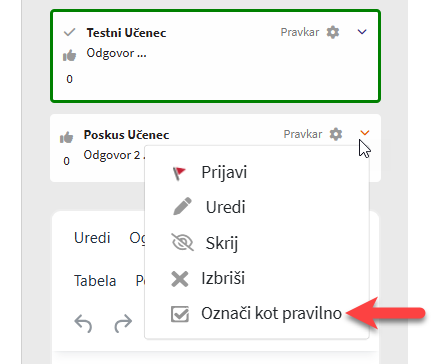This screenshot has height=364, width=434.
Task: Click the Testni Učenec author name
Action: pyautogui.click(x=126, y=33)
